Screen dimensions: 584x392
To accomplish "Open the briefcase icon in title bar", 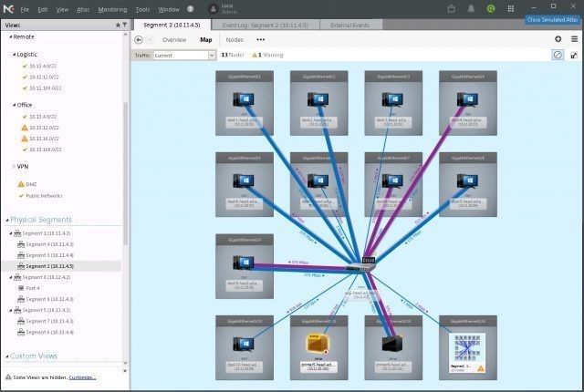I will click(452, 8).
